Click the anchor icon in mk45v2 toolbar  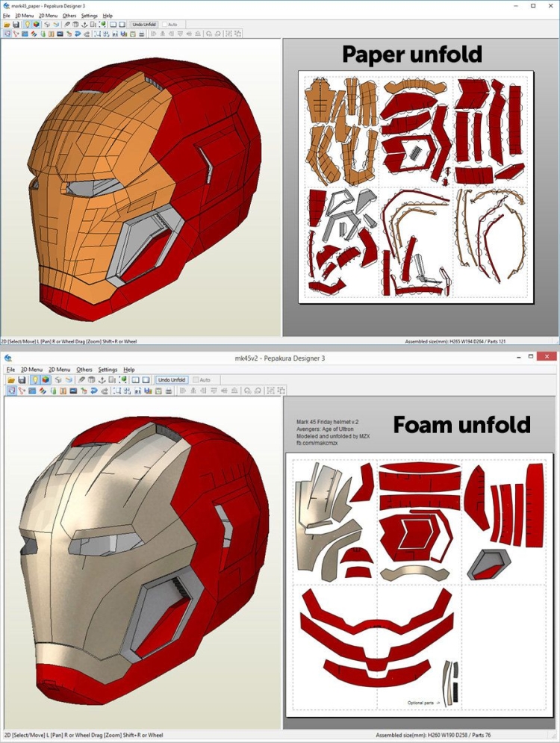102,379
